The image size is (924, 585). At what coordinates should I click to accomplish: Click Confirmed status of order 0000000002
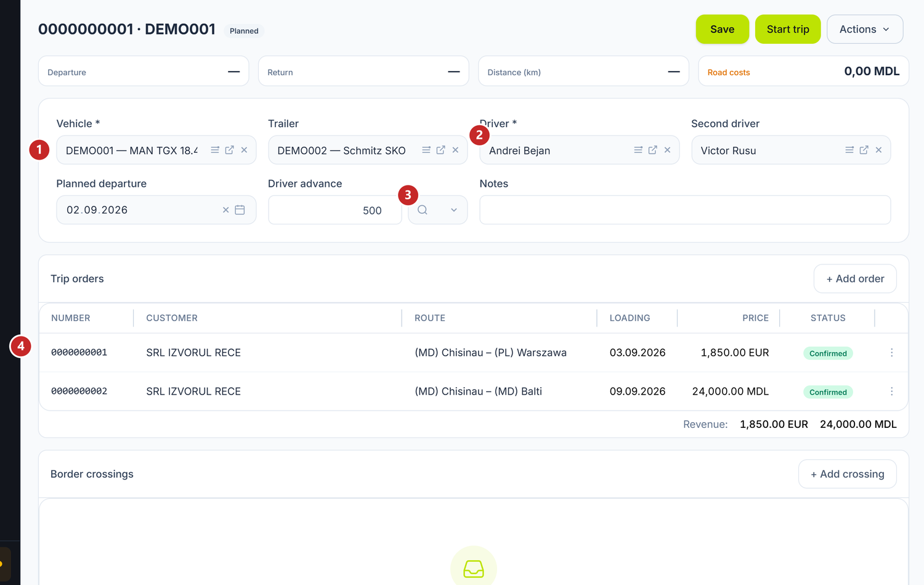pyautogui.click(x=828, y=392)
